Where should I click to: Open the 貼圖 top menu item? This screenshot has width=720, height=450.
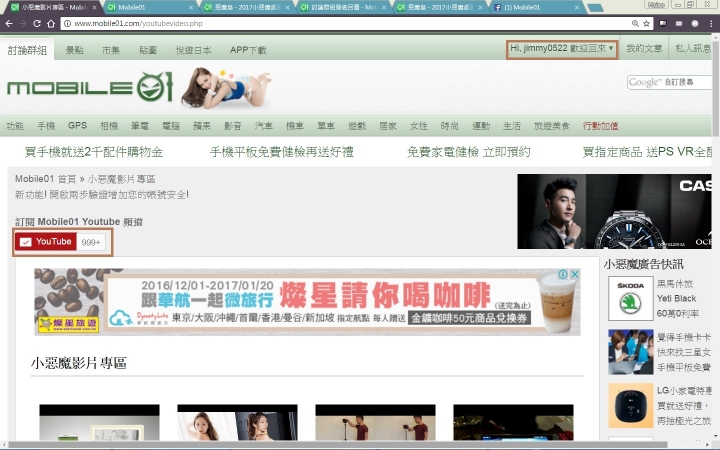coord(148,50)
